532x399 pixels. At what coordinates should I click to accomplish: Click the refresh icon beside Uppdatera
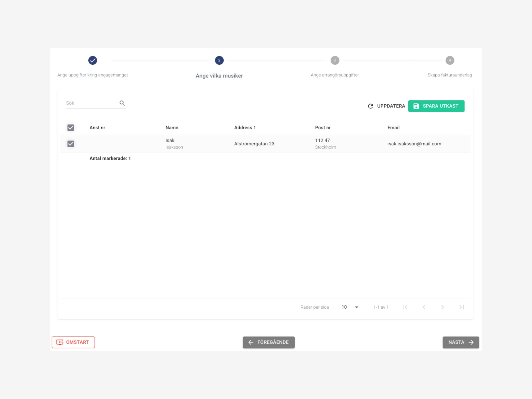370,106
